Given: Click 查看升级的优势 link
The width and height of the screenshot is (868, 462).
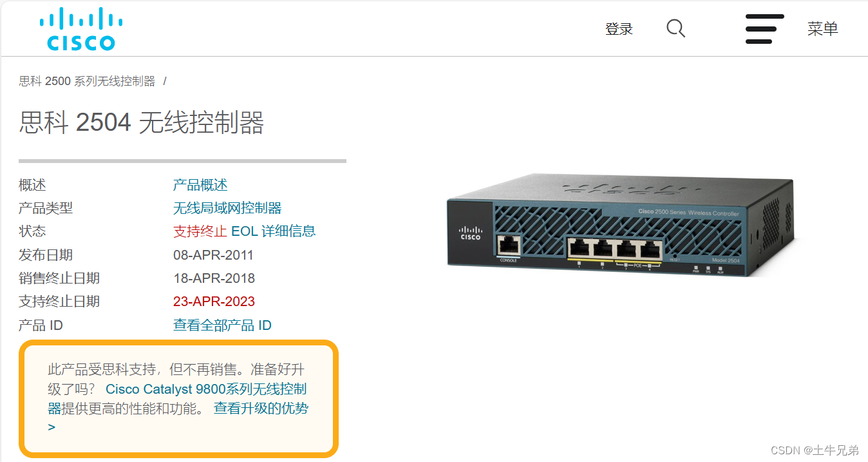Looking at the screenshot, I should coord(261,408).
